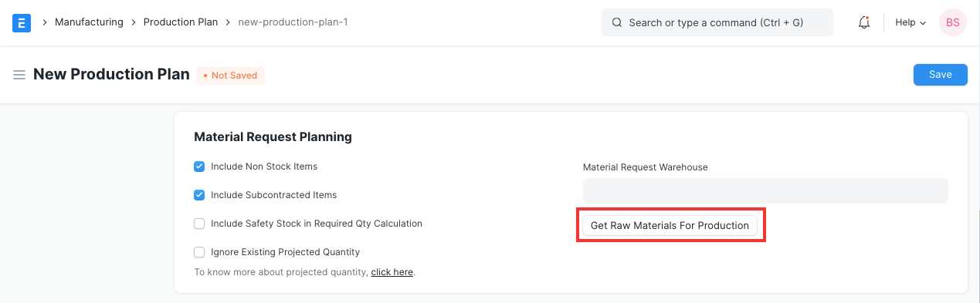Save the new production plan
This screenshot has height=303, width=980.
click(940, 75)
